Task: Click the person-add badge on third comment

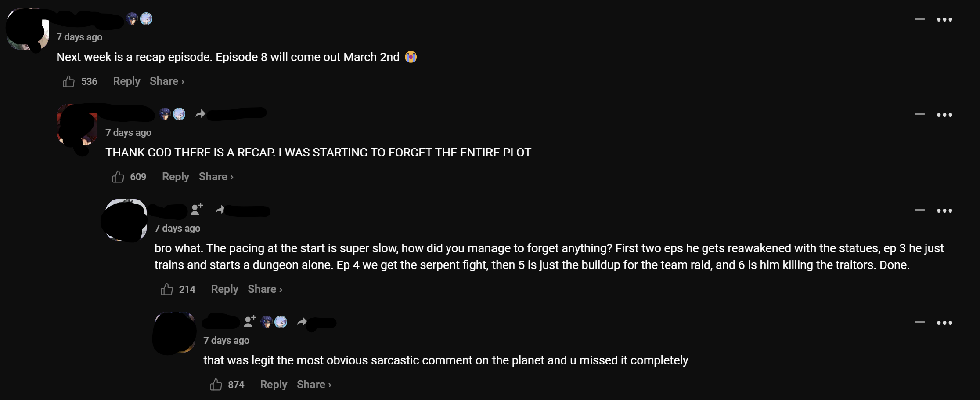Action: (196, 210)
